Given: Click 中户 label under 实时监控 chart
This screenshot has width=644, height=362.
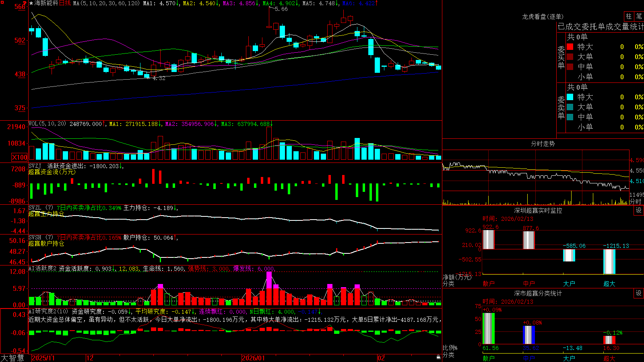Looking at the screenshot, I should [x=529, y=284].
